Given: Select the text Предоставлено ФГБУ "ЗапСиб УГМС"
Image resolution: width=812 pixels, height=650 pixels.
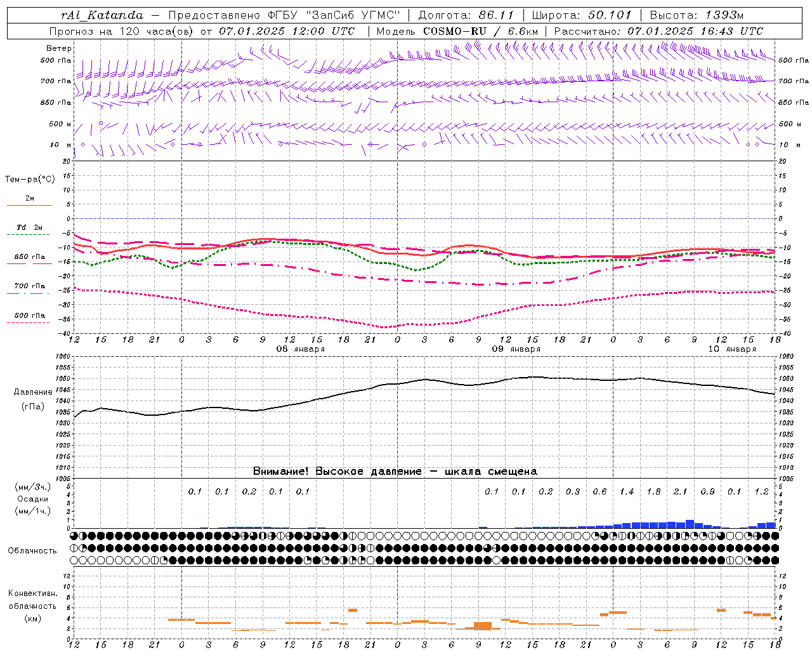Looking at the screenshot, I should click(284, 15).
